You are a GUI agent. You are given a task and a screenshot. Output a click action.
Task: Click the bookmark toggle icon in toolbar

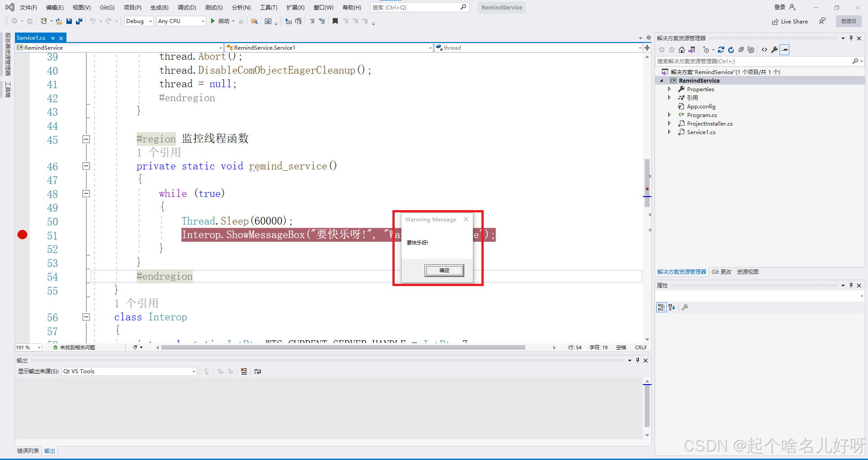click(335, 21)
